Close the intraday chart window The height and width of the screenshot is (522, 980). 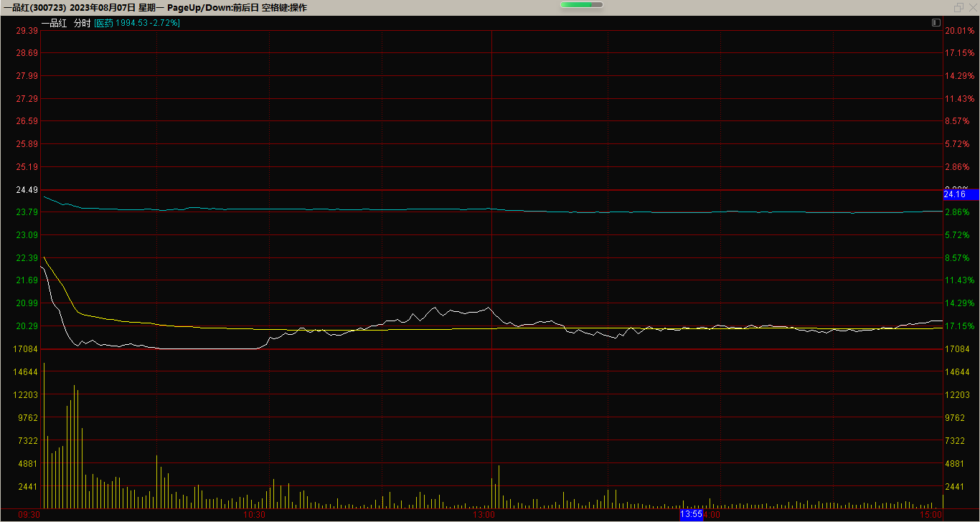point(972,7)
